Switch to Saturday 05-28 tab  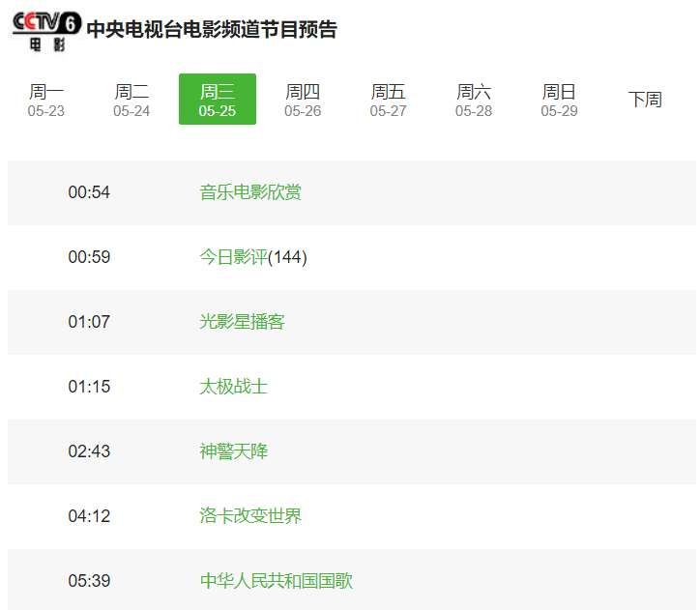click(474, 100)
